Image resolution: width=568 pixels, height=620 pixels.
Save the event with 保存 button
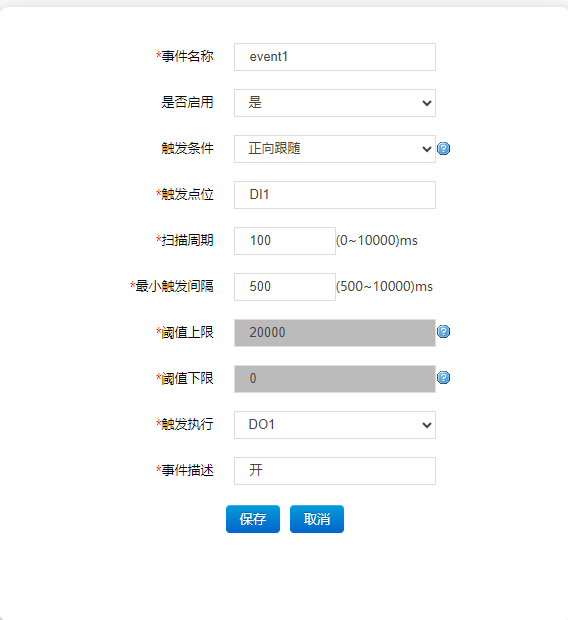pos(253,519)
